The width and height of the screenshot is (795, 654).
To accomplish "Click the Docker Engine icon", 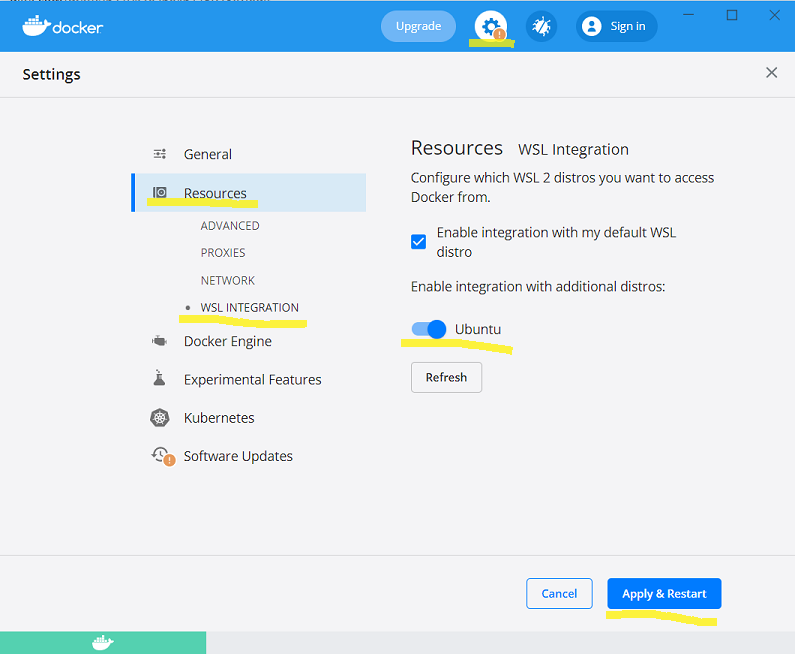I will tap(160, 341).
